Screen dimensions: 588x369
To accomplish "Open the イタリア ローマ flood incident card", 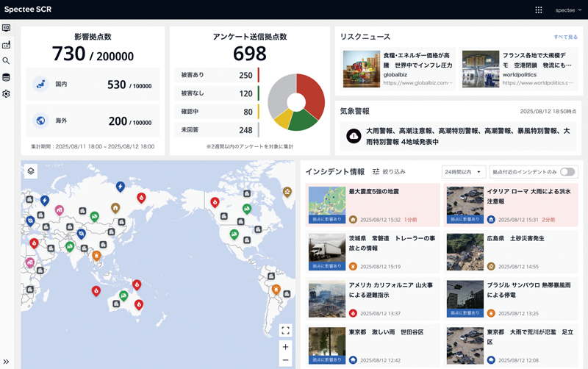I will click(511, 205).
